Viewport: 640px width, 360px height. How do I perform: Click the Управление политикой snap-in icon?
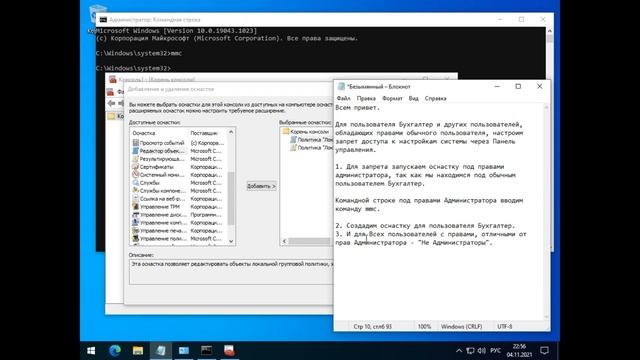point(136,238)
